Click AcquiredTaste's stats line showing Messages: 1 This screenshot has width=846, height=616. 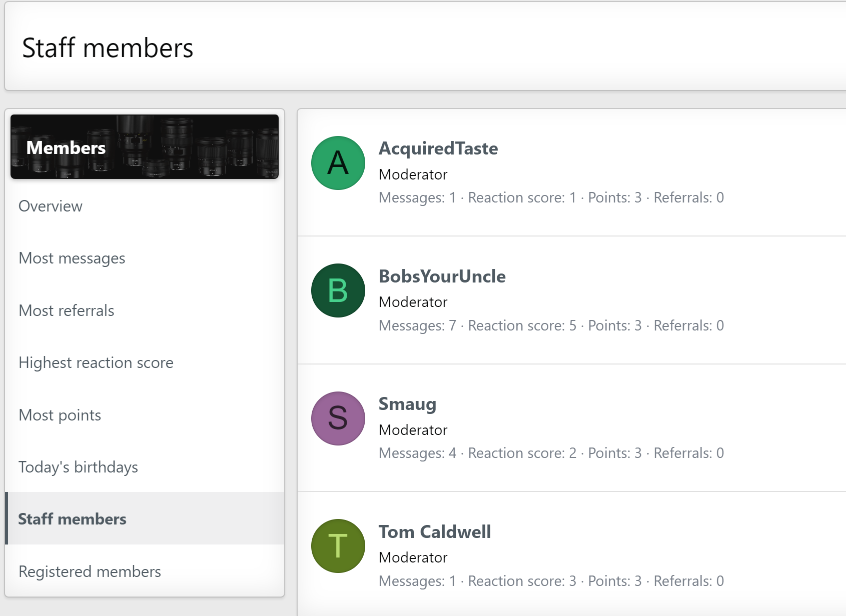click(551, 198)
